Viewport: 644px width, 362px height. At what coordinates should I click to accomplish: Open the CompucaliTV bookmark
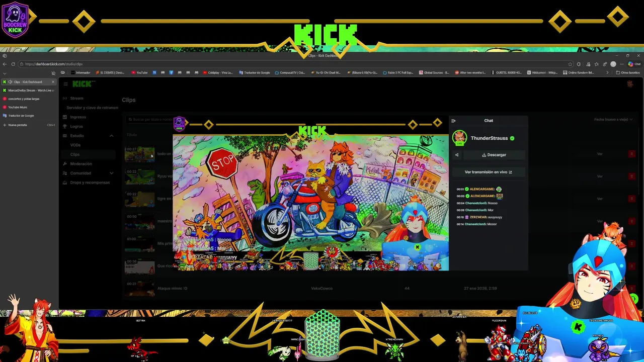pyautogui.click(x=290, y=72)
